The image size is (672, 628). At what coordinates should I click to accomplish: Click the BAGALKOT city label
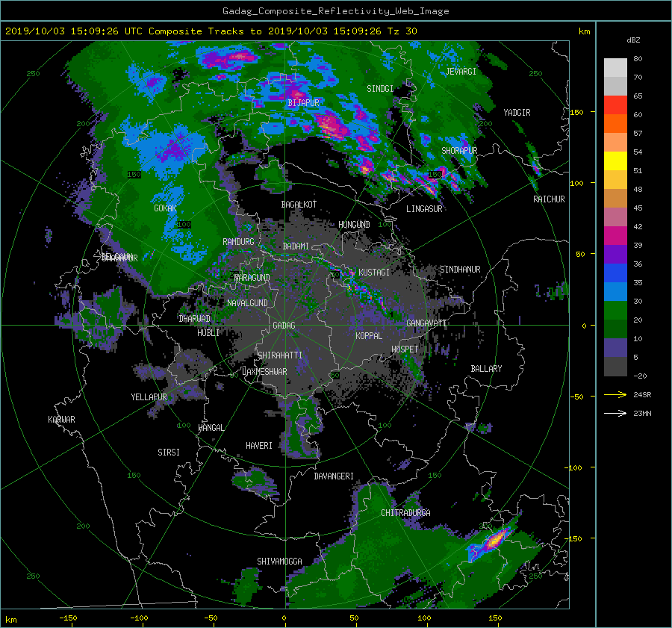tap(299, 205)
